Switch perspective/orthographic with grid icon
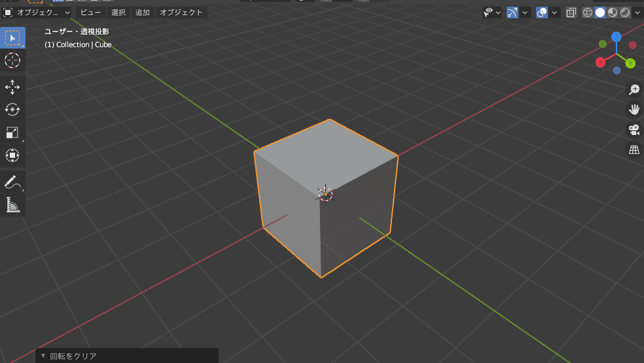 point(634,149)
